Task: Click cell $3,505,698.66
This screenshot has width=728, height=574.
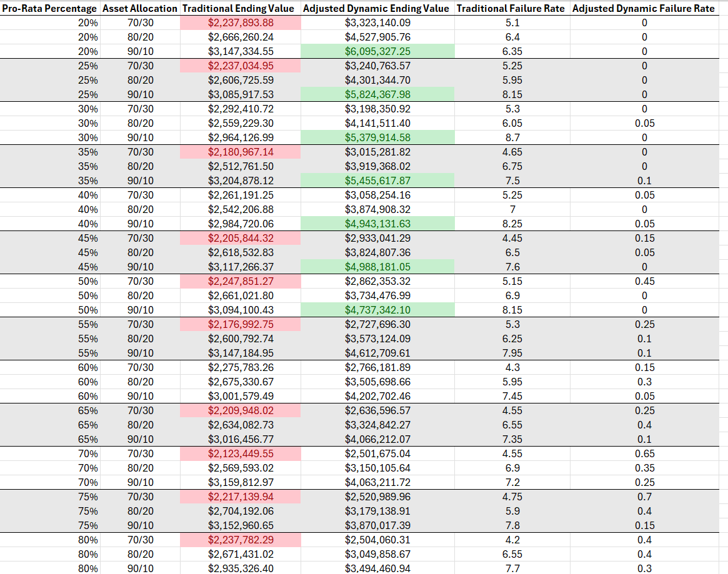Action: click(377, 382)
